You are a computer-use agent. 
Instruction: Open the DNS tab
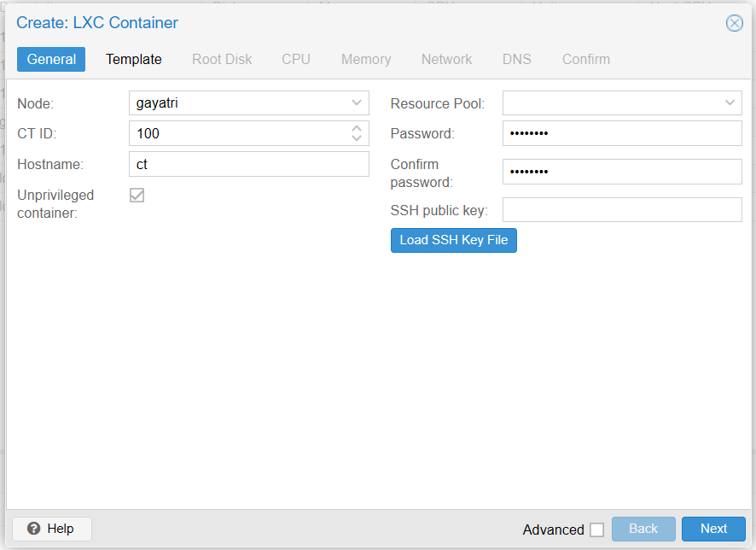pos(517,59)
